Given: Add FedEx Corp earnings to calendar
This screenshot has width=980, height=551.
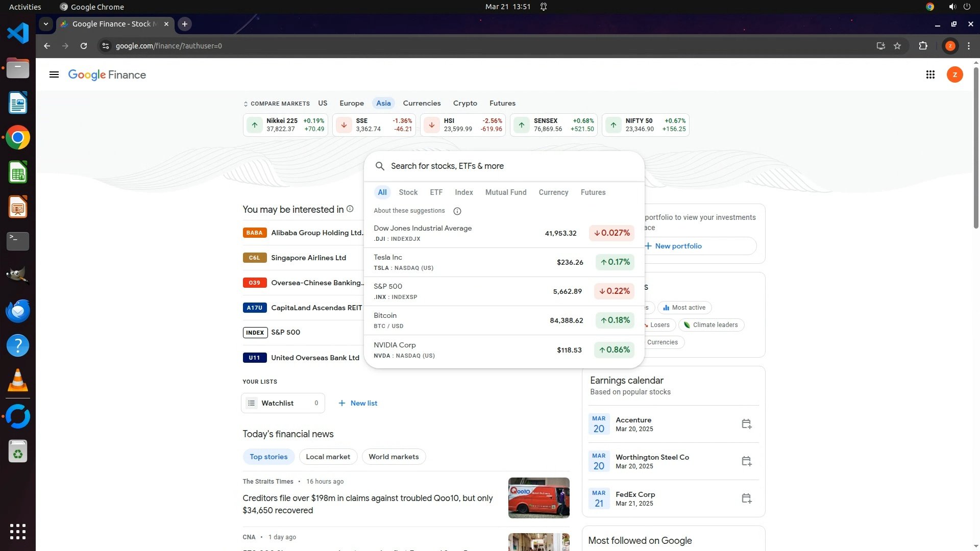Looking at the screenshot, I should [x=746, y=498].
